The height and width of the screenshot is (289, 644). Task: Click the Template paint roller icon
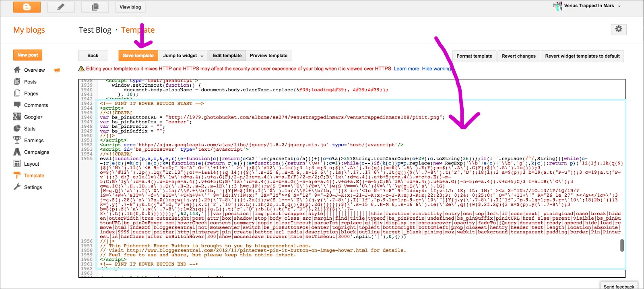[x=17, y=175]
